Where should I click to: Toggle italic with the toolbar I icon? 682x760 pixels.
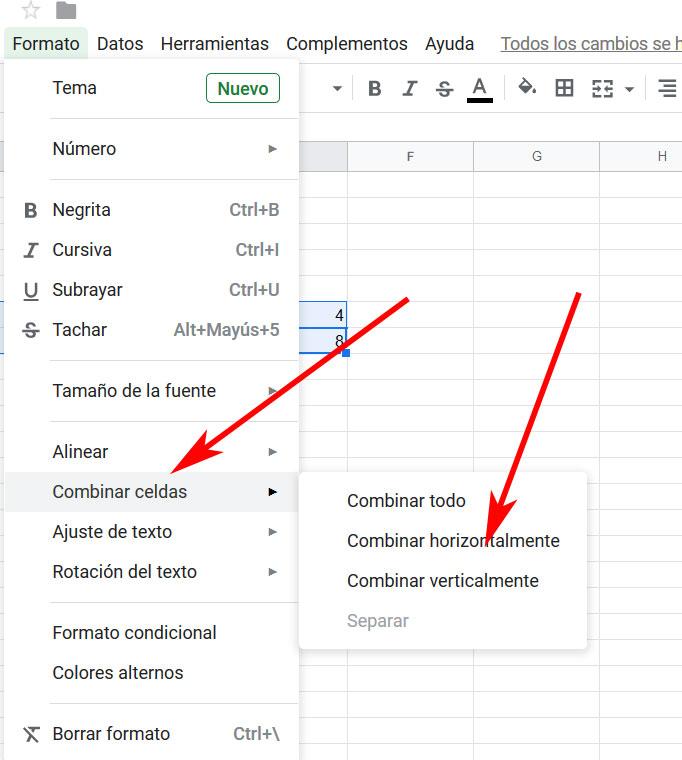click(410, 89)
